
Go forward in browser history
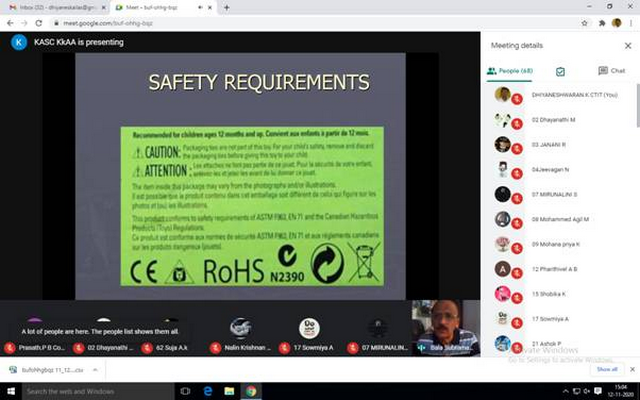[x=24, y=23]
